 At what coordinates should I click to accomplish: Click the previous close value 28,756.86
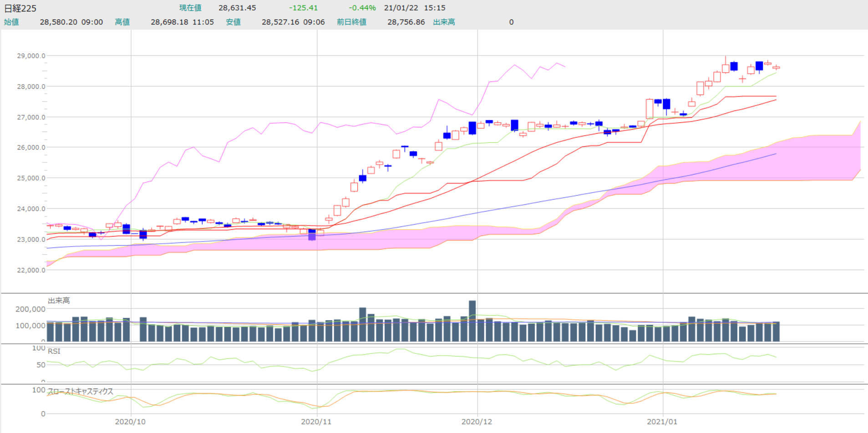(406, 22)
